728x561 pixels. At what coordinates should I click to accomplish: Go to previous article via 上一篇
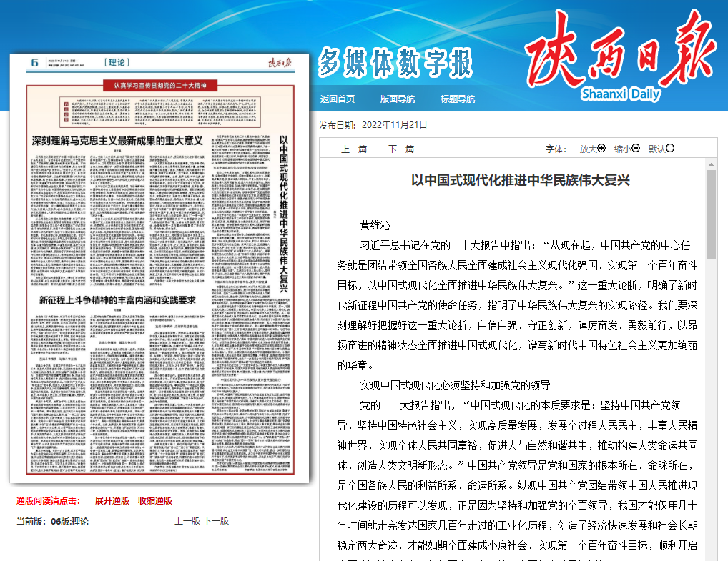(x=354, y=149)
